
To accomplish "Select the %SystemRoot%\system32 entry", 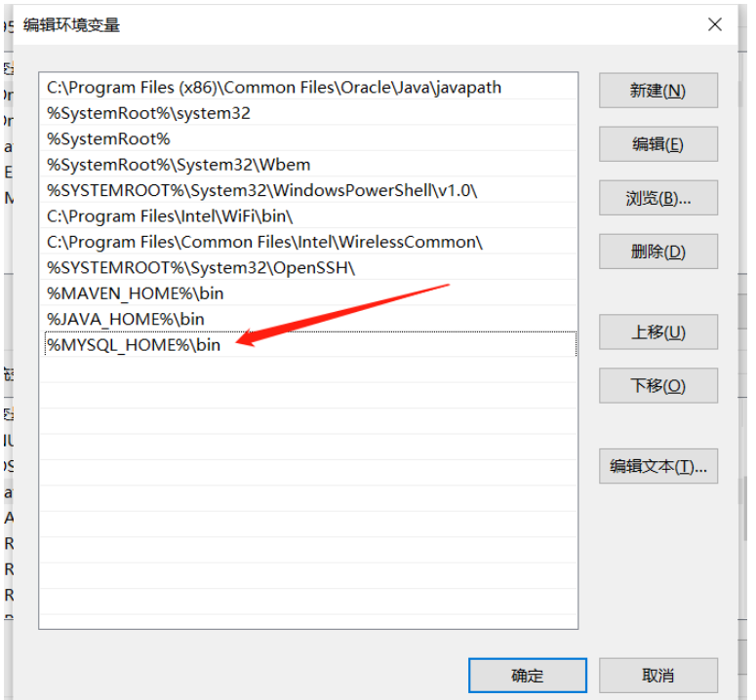I will click(308, 113).
